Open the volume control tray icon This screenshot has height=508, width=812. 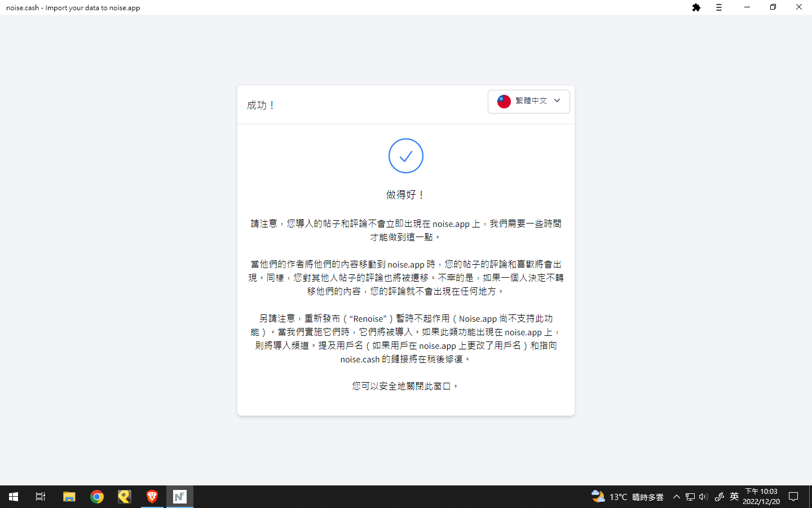coord(703,497)
